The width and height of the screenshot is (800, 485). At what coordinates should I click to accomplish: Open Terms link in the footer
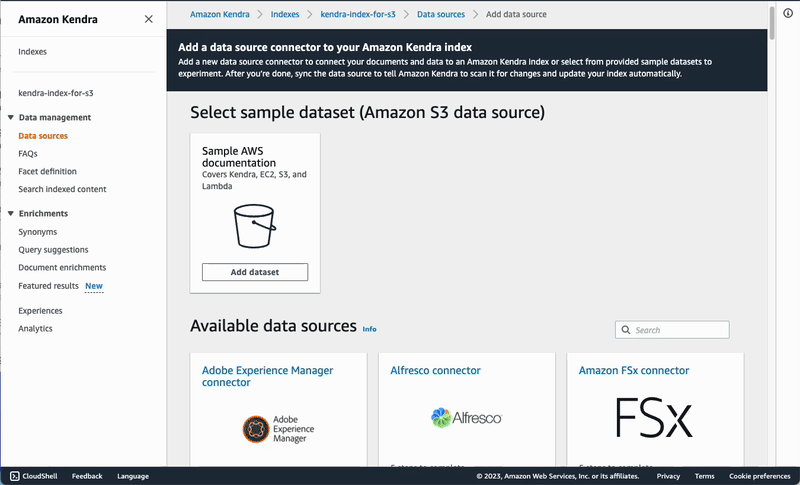[704, 476]
